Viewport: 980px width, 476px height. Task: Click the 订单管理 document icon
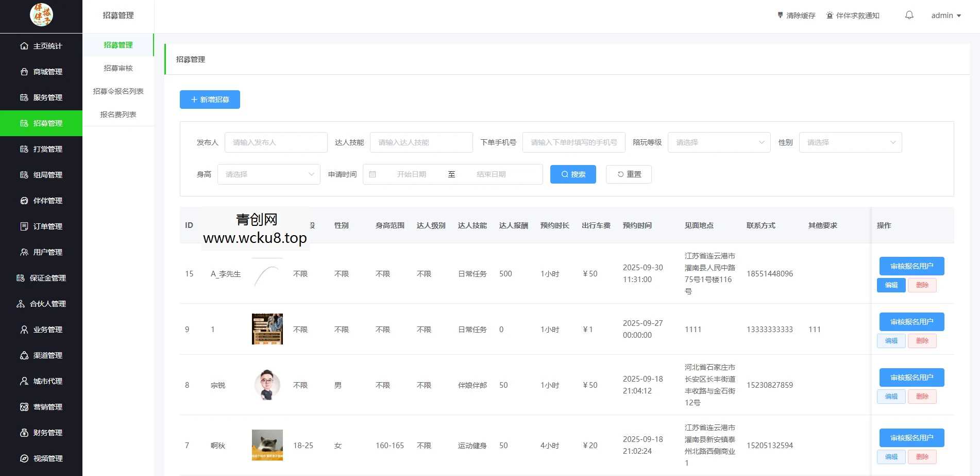(x=24, y=226)
